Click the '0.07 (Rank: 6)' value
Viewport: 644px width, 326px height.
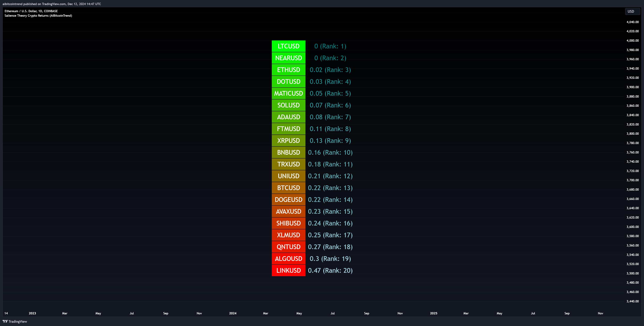tap(330, 105)
